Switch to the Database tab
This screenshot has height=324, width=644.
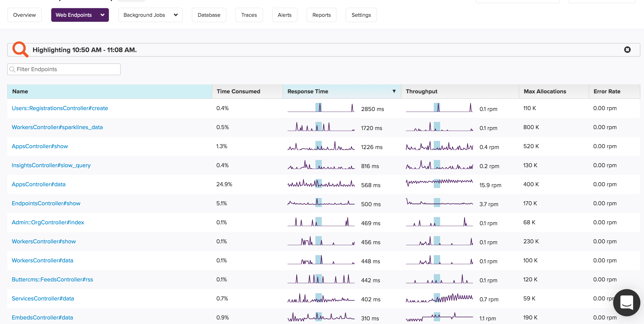coord(209,15)
